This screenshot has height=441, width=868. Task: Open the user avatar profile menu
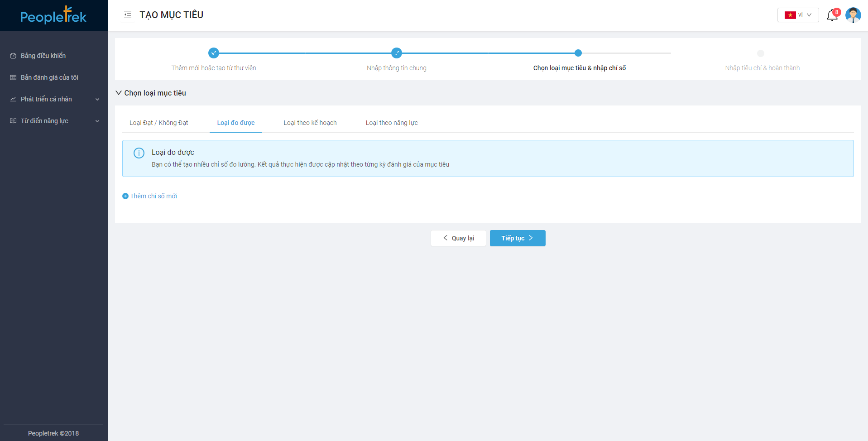coord(853,15)
